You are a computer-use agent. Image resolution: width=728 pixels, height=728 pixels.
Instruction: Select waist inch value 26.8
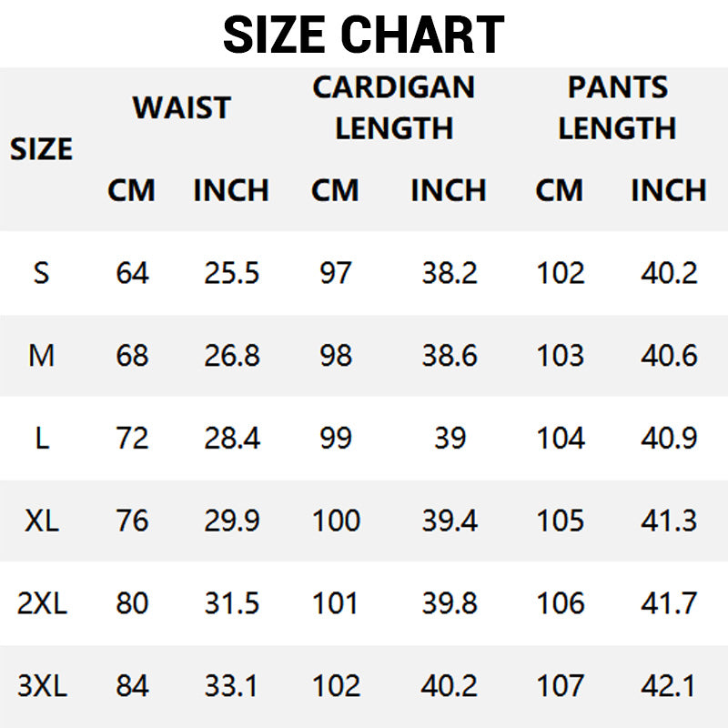[x=232, y=355]
